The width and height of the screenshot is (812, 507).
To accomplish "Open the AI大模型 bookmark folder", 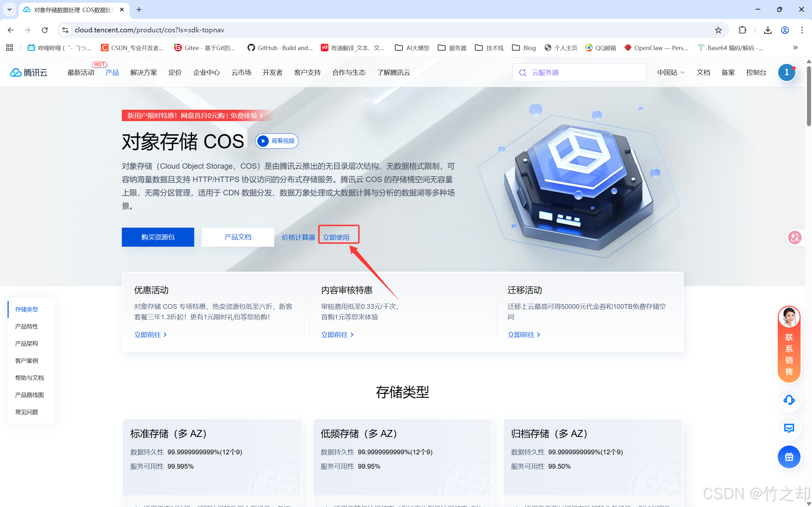I will [412, 48].
